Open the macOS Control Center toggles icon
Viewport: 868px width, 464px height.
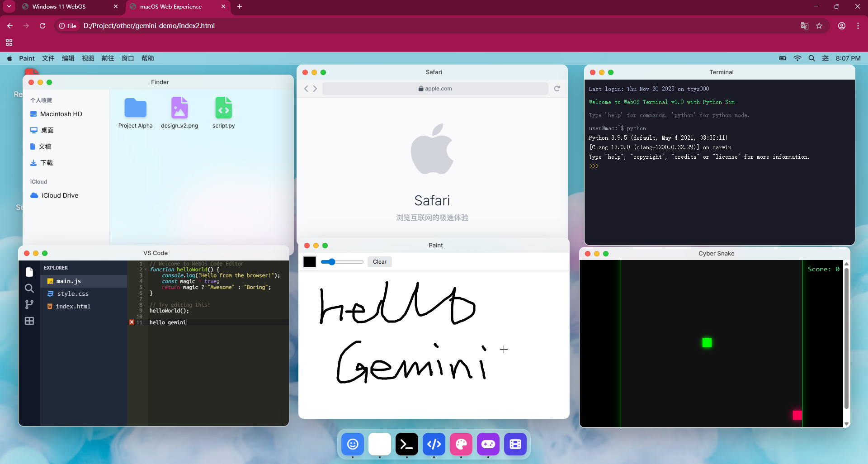pyautogui.click(x=826, y=58)
